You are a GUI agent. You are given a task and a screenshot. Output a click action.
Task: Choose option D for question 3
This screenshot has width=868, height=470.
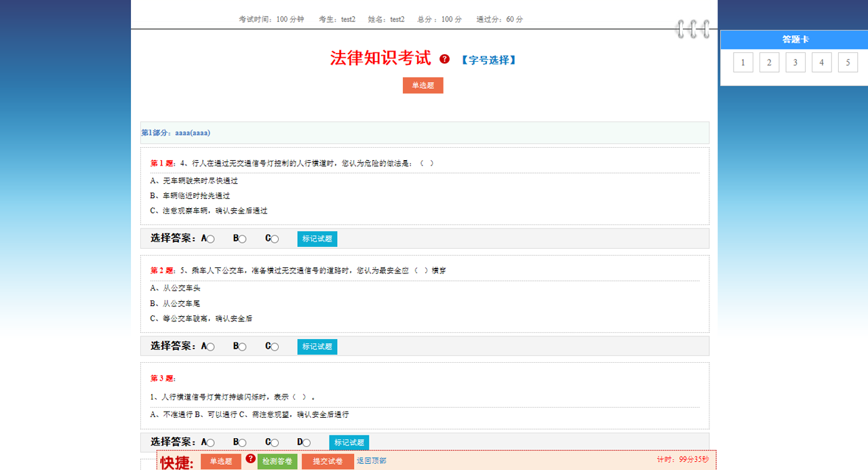coord(307,443)
